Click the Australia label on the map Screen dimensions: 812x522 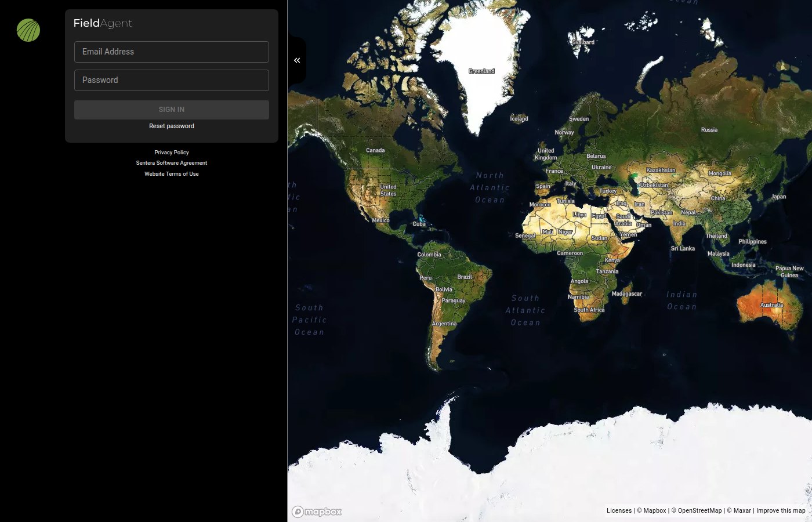[771, 305]
